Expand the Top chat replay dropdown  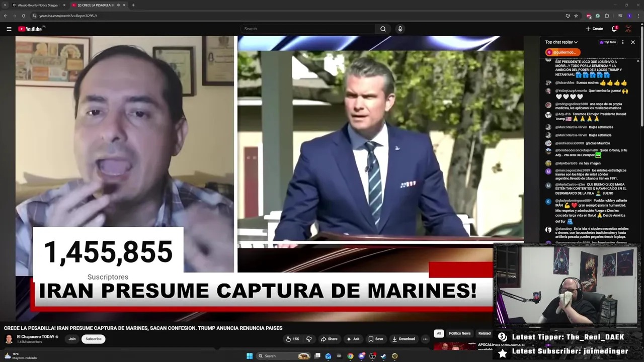tap(561, 42)
